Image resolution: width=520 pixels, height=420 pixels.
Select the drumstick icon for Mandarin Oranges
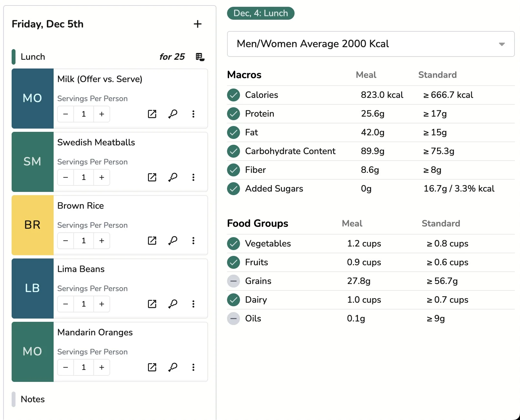[173, 367]
